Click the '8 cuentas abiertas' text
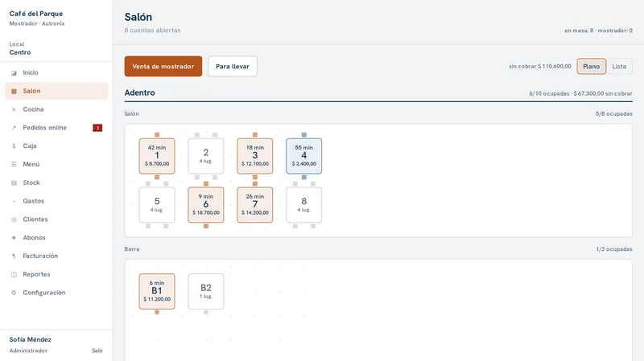Viewport: 644px width, 361px height. pos(152,31)
